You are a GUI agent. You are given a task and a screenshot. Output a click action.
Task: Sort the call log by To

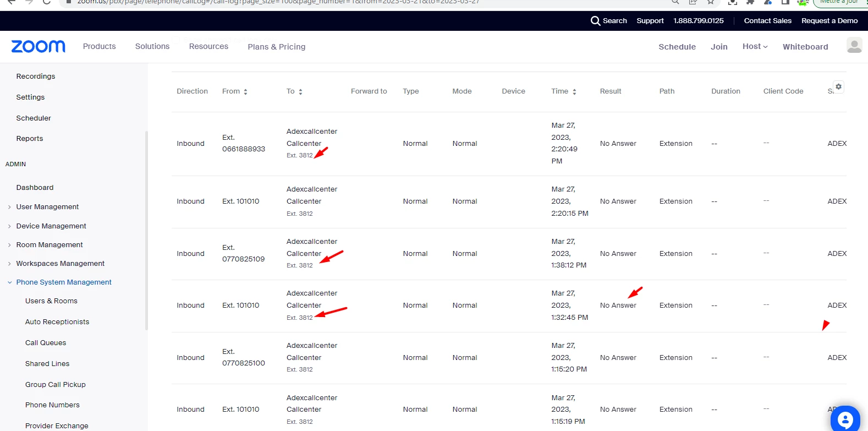[x=300, y=92]
